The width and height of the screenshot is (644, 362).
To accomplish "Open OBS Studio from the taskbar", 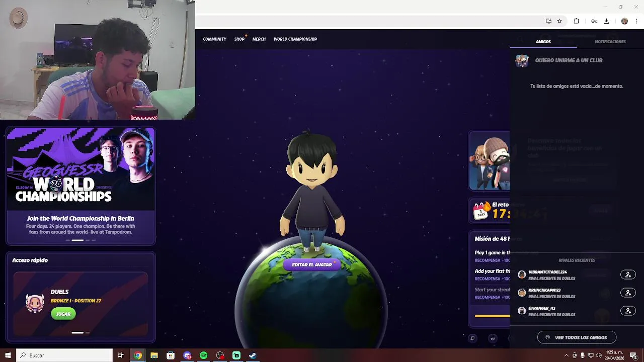I will tap(220, 355).
